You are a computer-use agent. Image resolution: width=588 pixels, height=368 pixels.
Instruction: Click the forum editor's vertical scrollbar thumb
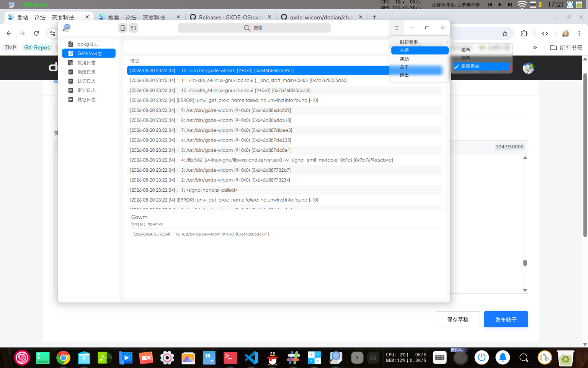[x=525, y=263]
